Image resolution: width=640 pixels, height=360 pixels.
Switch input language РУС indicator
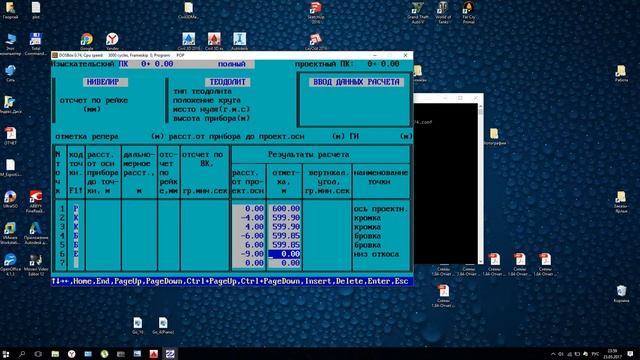596,354
